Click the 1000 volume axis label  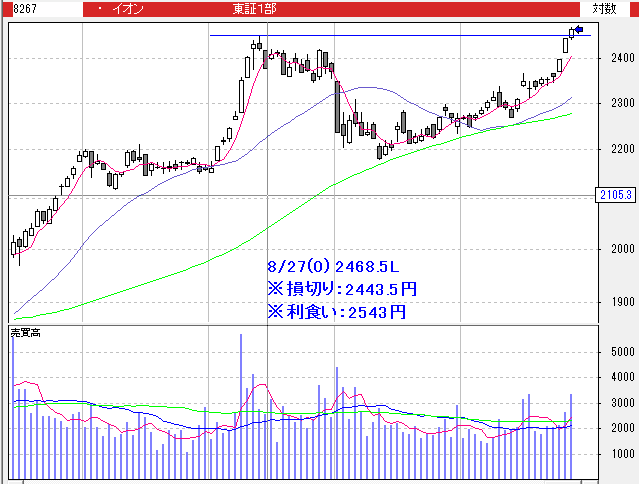(620, 454)
